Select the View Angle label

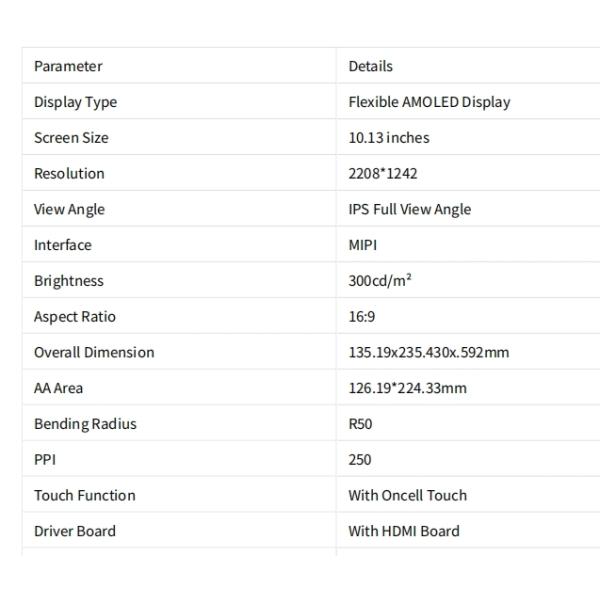(x=69, y=209)
